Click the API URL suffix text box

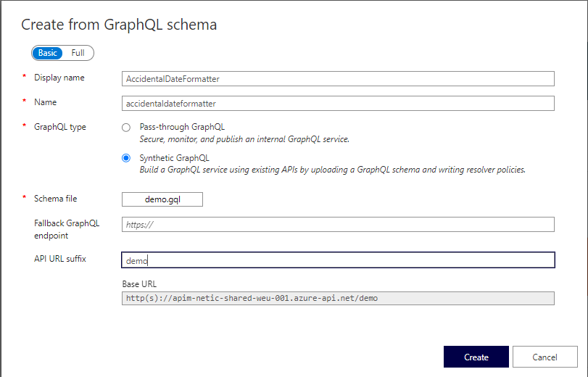click(338, 260)
